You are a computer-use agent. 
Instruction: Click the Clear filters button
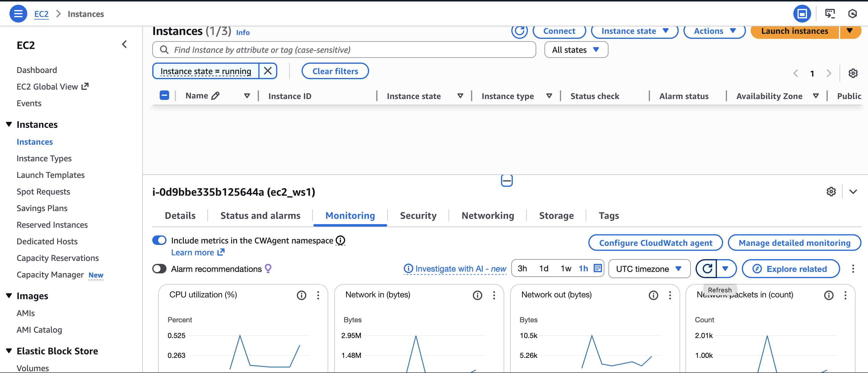[335, 71]
